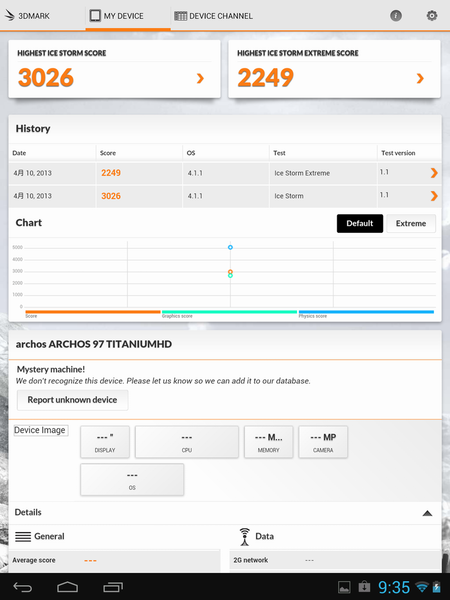Image resolution: width=450 pixels, height=600 pixels.
Task: Collapse the Details section triangle
Action: [x=427, y=513]
